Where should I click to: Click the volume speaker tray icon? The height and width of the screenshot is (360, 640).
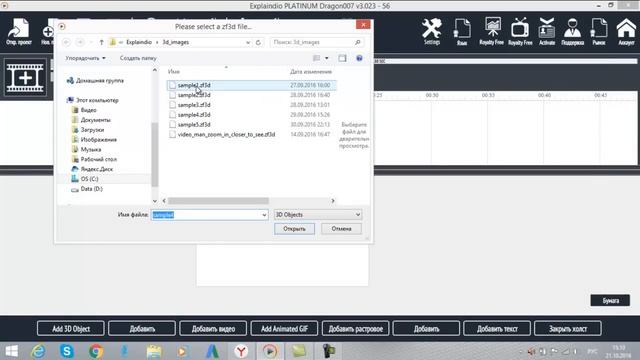pos(531,351)
